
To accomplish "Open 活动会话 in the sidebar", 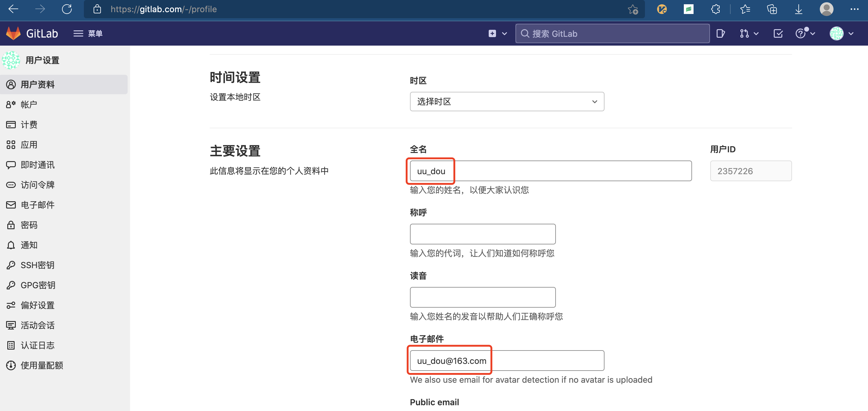I will click(64, 325).
